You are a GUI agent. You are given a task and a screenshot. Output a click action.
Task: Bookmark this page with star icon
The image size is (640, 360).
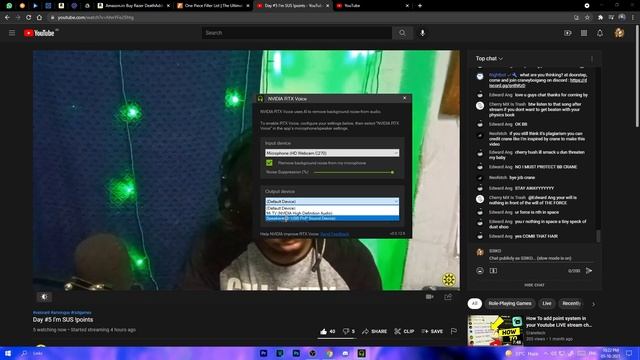(x=587, y=18)
